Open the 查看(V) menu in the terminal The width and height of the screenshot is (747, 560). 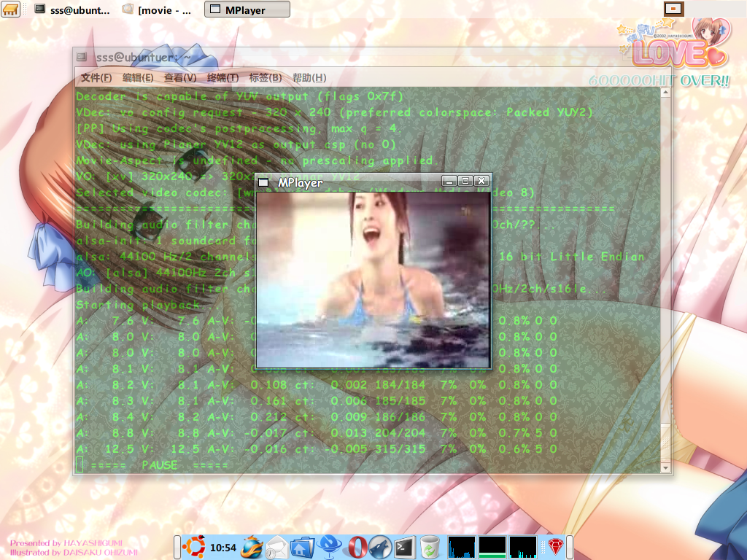tap(180, 77)
